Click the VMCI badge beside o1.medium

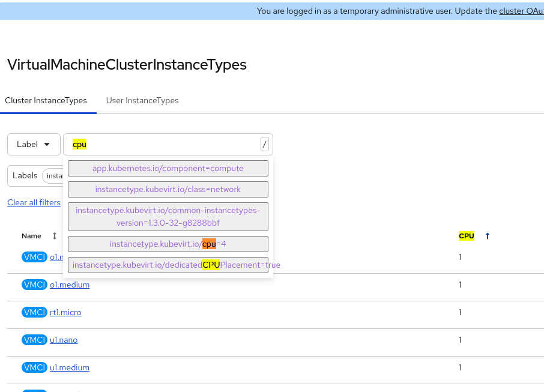pyautogui.click(x=34, y=285)
